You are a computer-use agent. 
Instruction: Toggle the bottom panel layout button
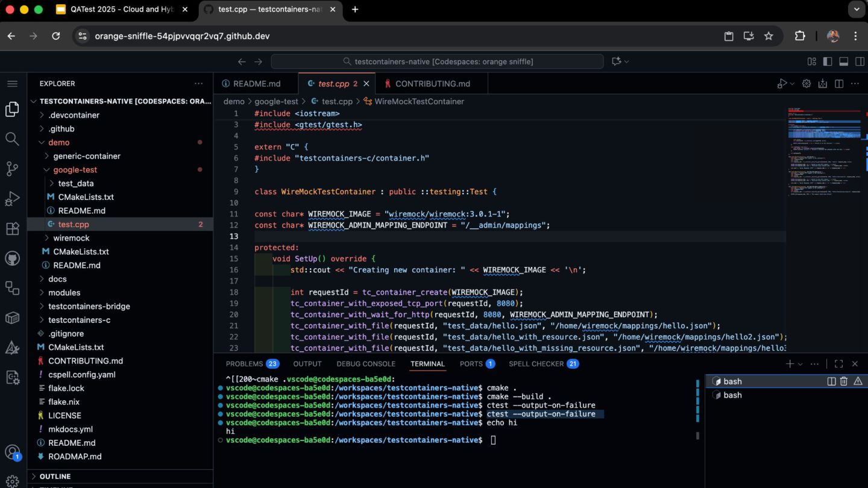(x=843, y=61)
